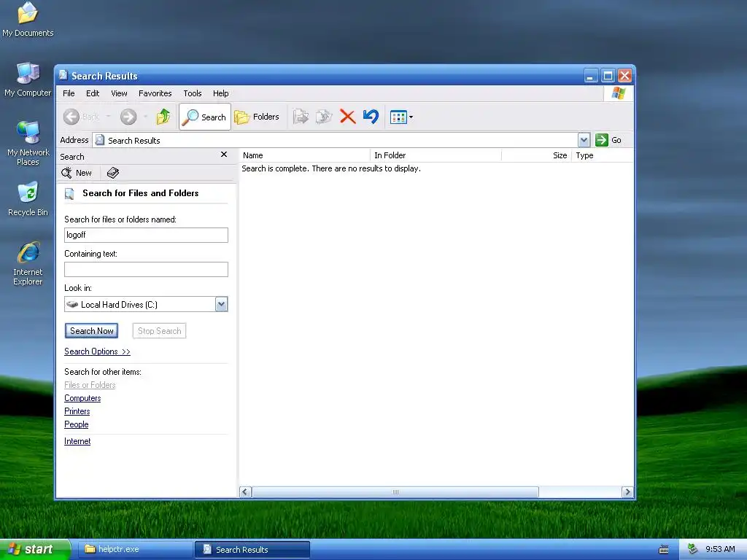Image resolution: width=747 pixels, height=560 pixels.
Task: Go up one folder level
Action: [x=163, y=117]
